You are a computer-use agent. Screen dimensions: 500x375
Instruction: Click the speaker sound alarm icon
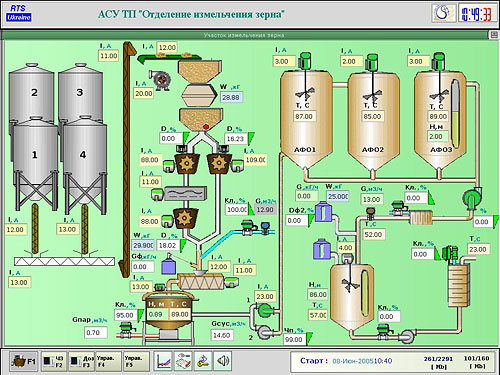[223, 361]
